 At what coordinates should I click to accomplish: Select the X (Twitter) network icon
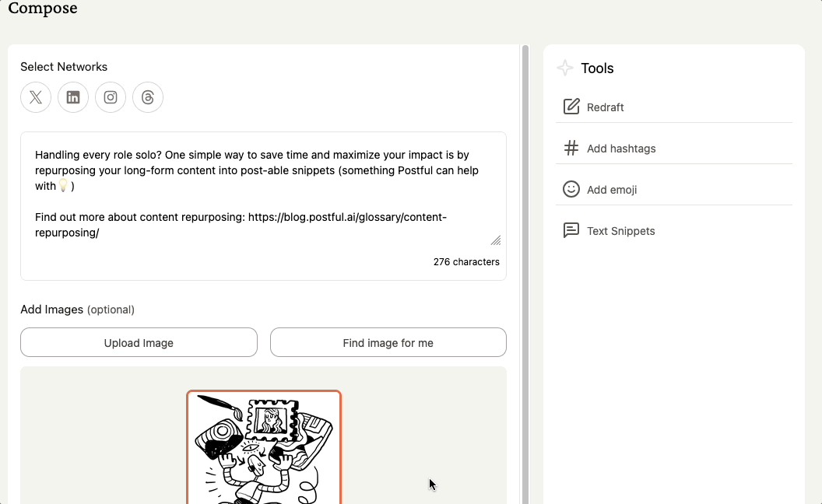(x=36, y=97)
